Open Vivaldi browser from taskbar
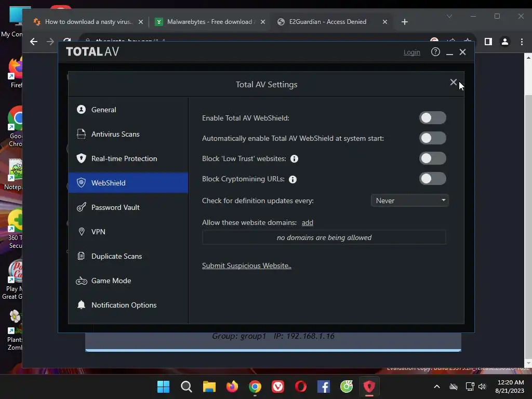The image size is (532, 399). pyautogui.click(x=278, y=387)
